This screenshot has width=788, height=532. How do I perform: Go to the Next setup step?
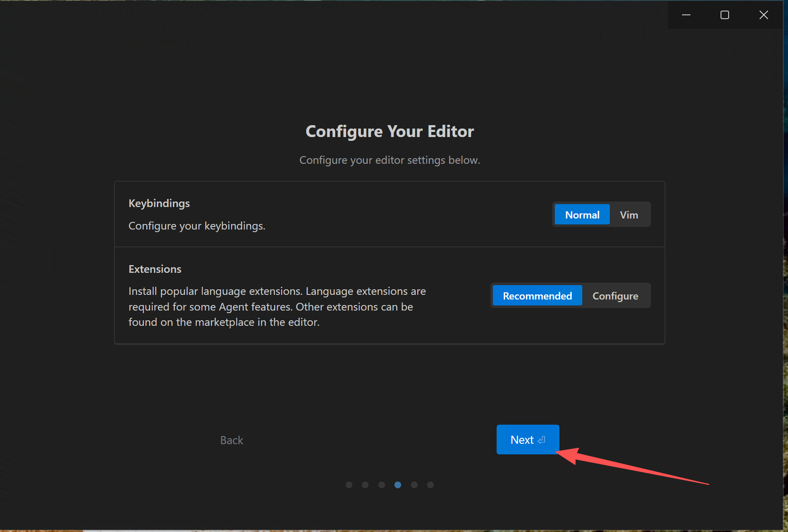527,440
